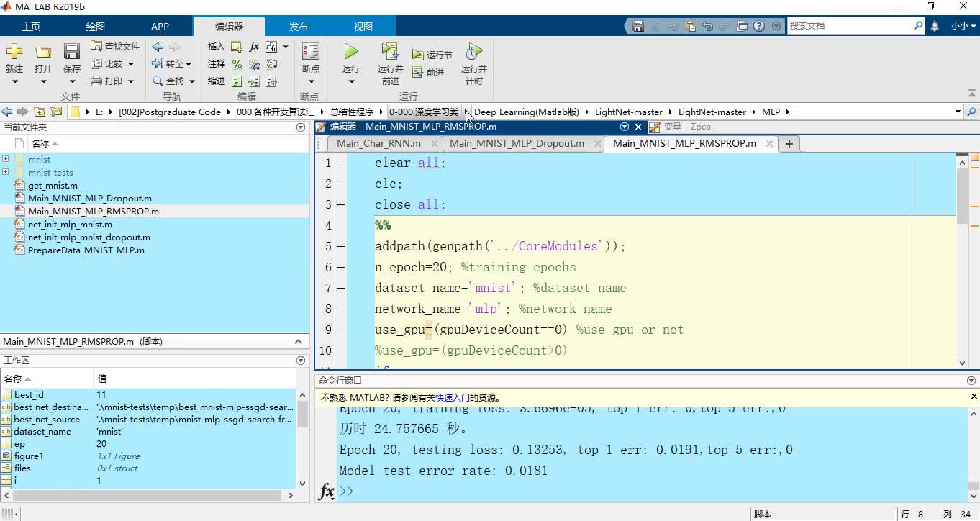Switch to the 发布 (Publish) ribbon tab

click(x=299, y=27)
